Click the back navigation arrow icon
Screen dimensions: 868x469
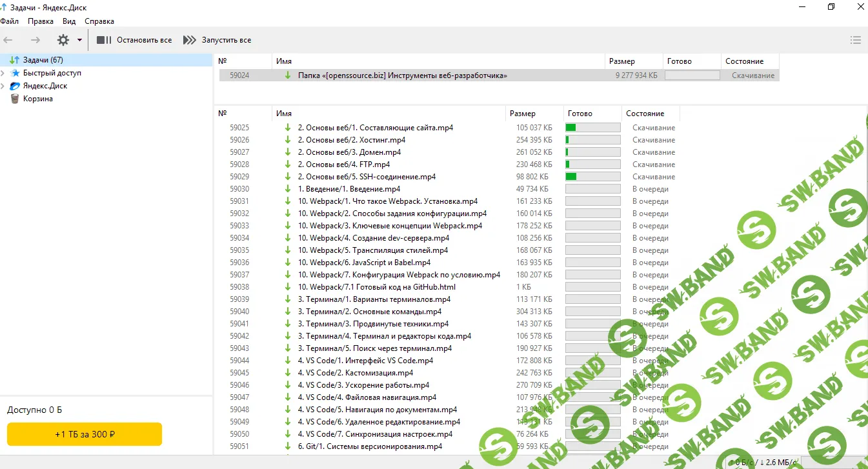tap(8, 40)
